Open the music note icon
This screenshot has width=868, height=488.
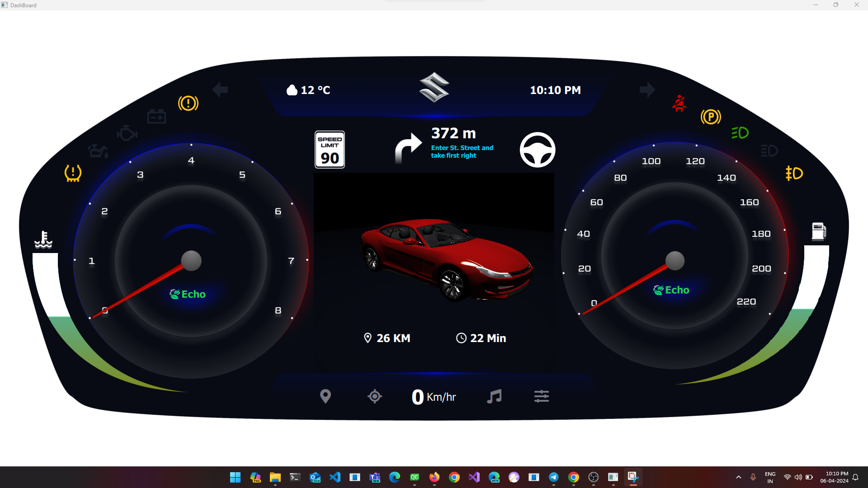click(494, 396)
